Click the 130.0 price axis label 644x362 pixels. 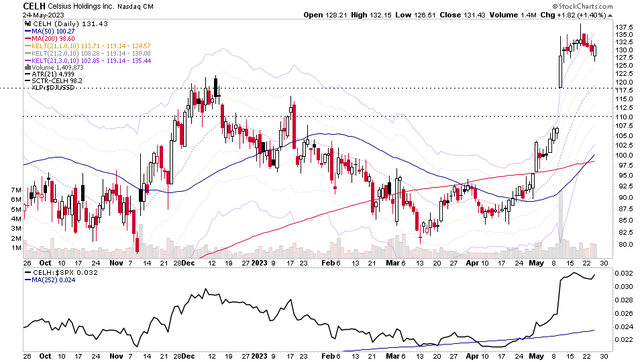point(624,50)
